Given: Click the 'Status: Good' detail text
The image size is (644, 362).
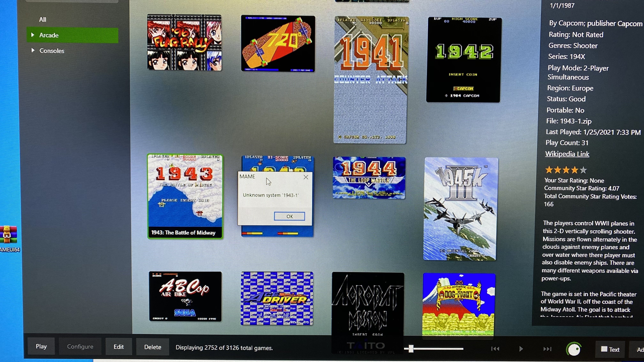Looking at the screenshot, I should (x=566, y=99).
